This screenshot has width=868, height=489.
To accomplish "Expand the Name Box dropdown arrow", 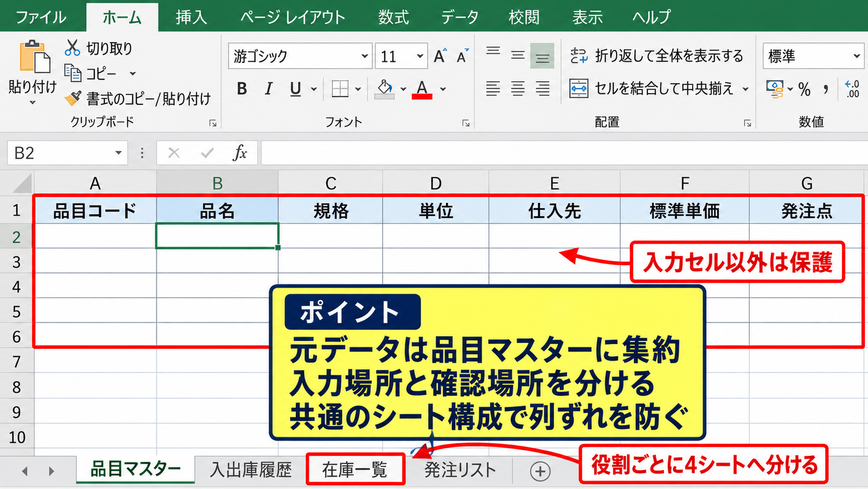I will [x=118, y=153].
